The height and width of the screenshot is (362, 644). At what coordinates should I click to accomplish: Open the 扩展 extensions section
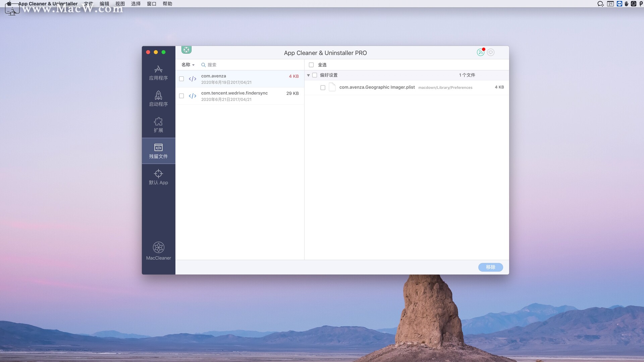[x=158, y=125]
